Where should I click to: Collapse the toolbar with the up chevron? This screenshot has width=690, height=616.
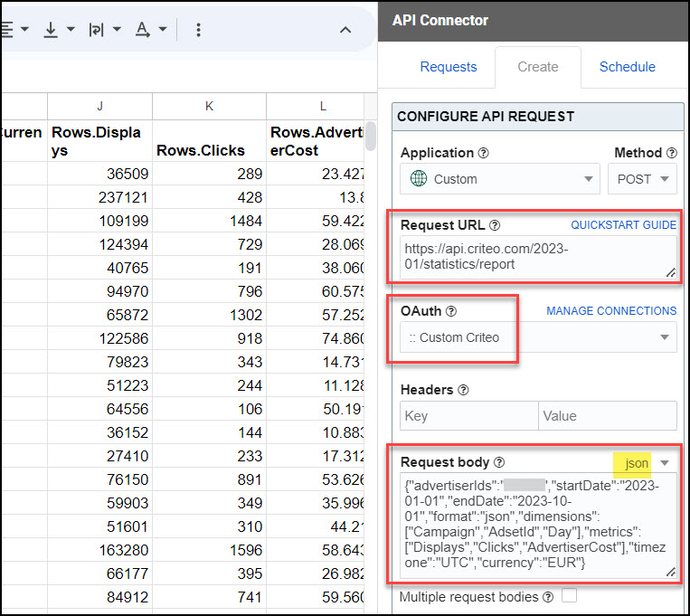[345, 30]
